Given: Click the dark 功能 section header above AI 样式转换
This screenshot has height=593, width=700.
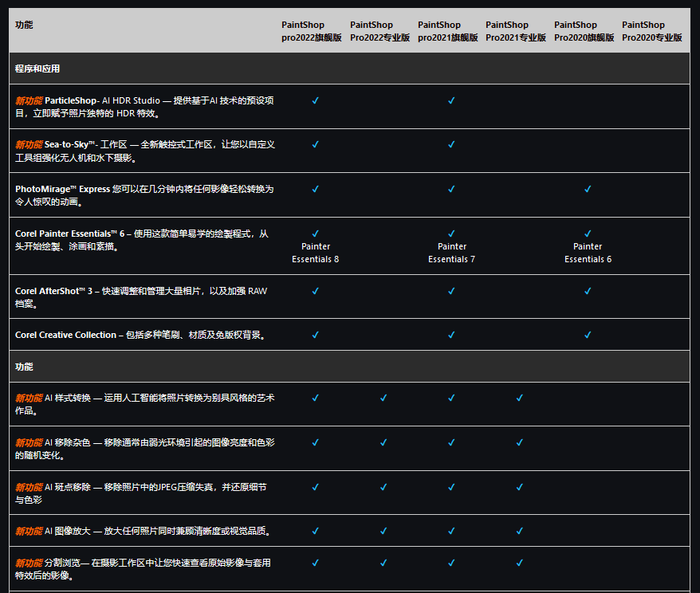Looking at the screenshot, I should [24, 367].
